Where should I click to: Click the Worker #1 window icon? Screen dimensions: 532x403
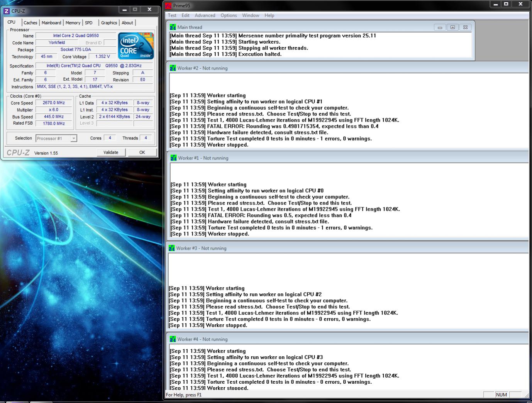[173, 158]
